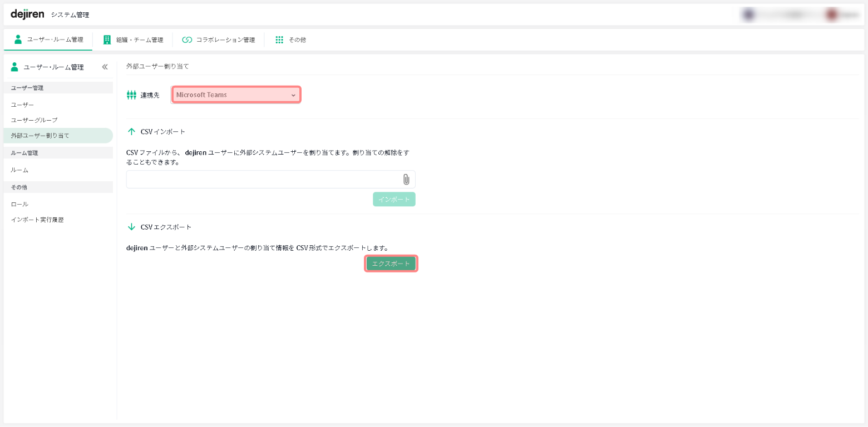The width and height of the screenshot is (868, 427).
Task: Click the CSVエクスポート down-arrow icon
Action: (x=132, y=227)
